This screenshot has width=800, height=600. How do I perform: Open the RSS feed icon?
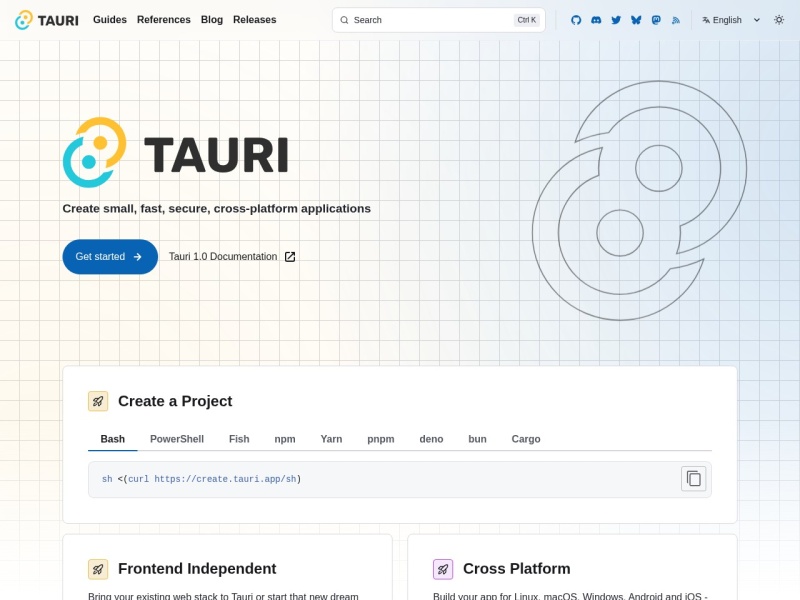pos(676,20)
